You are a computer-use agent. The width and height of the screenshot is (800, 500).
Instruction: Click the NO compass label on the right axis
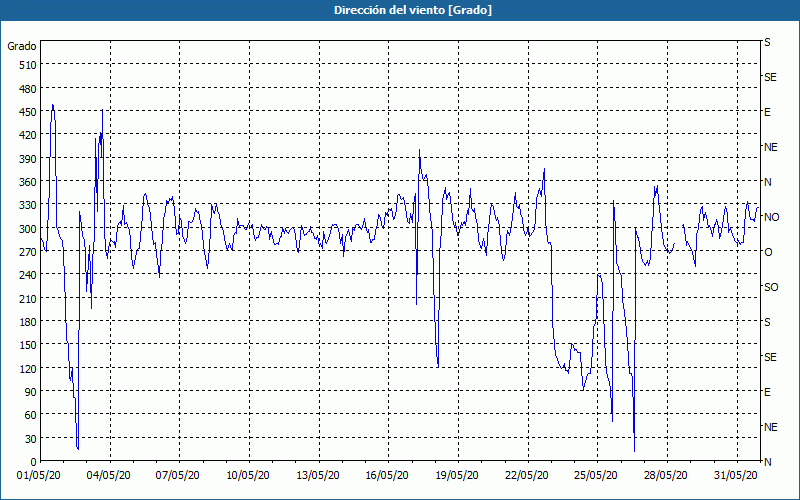771,217
